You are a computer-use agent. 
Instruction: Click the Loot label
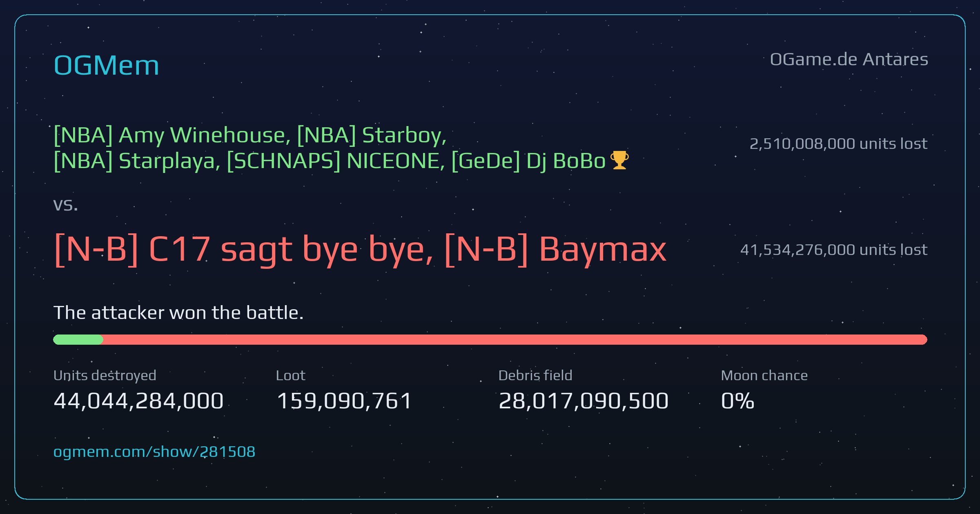[x=290, y=375]
